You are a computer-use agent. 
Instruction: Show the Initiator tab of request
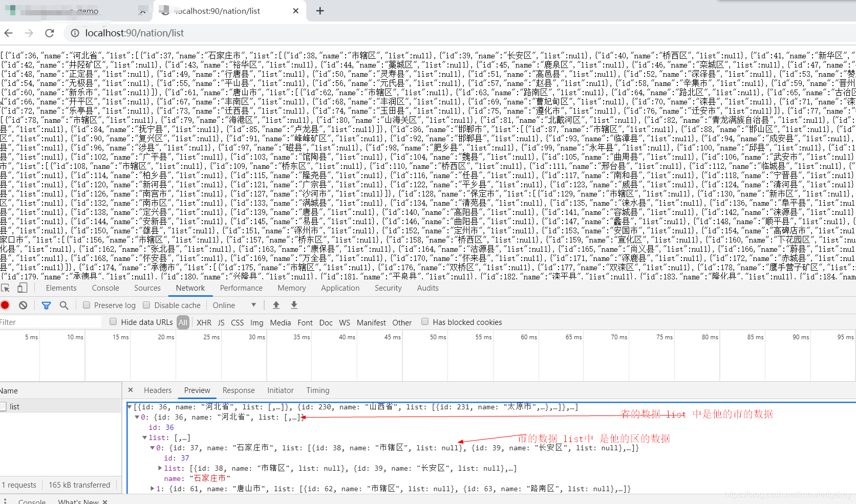pos(281,390)
